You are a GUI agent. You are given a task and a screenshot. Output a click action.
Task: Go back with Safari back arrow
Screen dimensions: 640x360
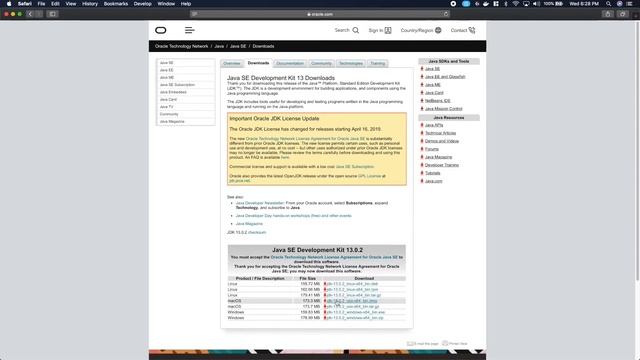[30, 14]
